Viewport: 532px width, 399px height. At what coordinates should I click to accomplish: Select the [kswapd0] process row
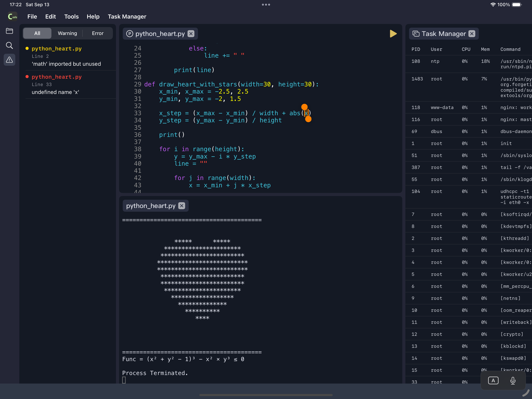click(469, 358)
